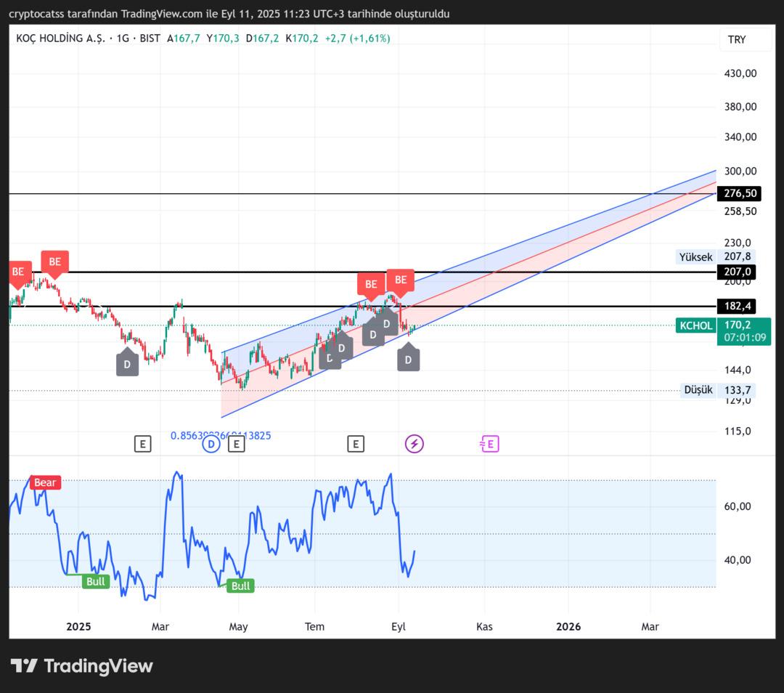Click the KOÇ HOLDİNG A.Ş. symbol title
Image resolution: width=784 pixels, height=693 pixels.
click(60, 38)
